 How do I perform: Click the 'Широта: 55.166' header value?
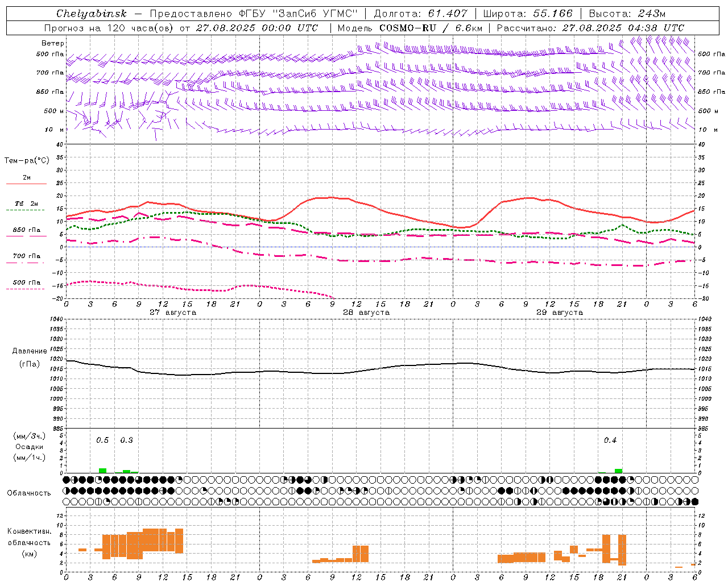click(527, 14)
